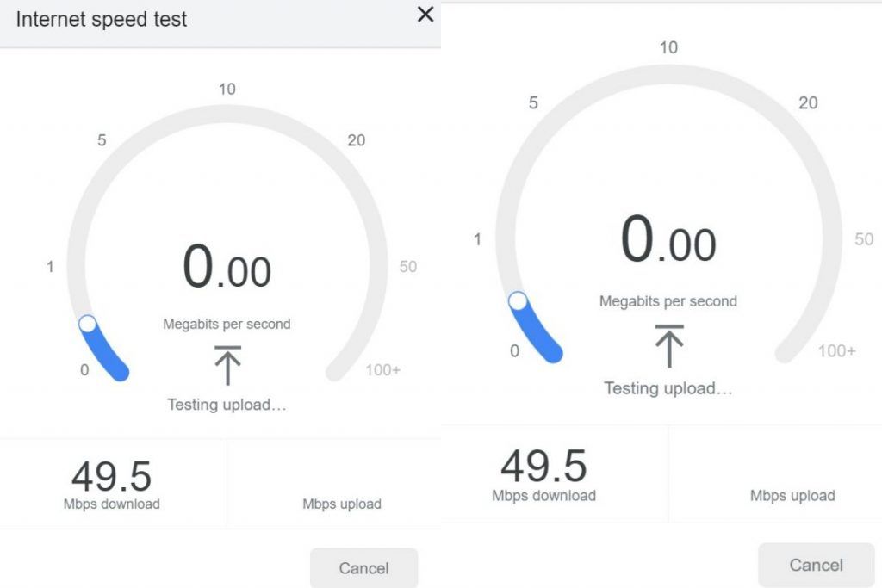The image size is (882, 588).
Task: Click the Internet speed test title
Action: point(99,19)
